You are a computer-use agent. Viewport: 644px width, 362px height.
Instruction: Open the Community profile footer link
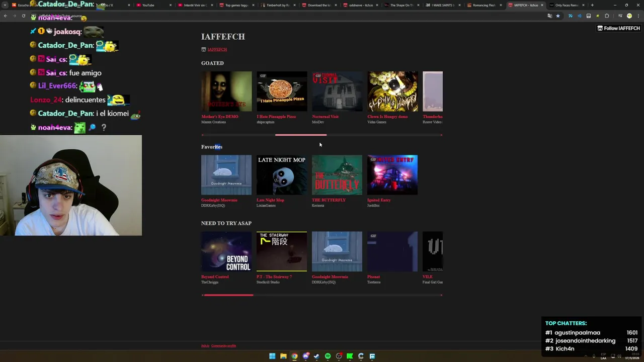point(223,346)
